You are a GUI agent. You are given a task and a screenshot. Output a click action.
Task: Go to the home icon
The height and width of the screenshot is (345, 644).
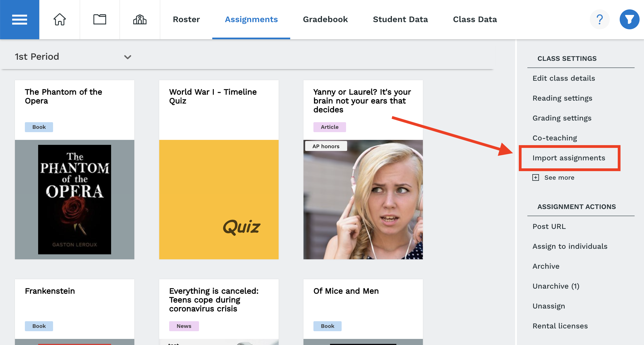point(59,20)
